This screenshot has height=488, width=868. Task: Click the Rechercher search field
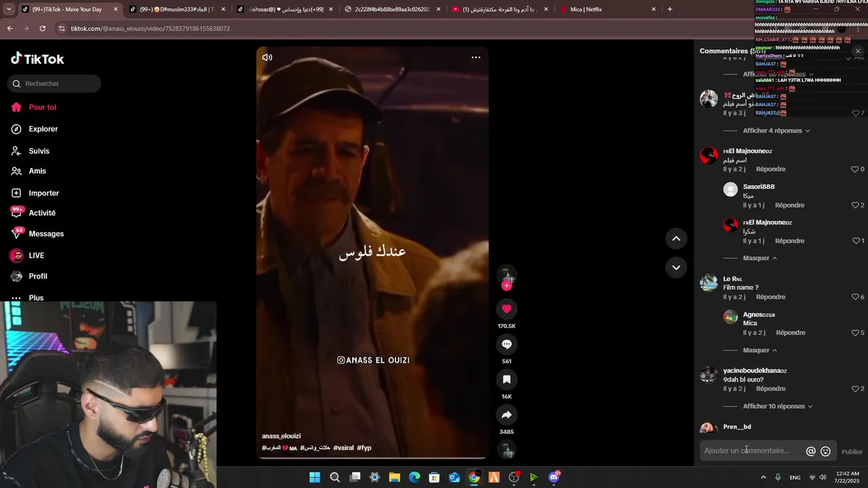click(54, 83)
